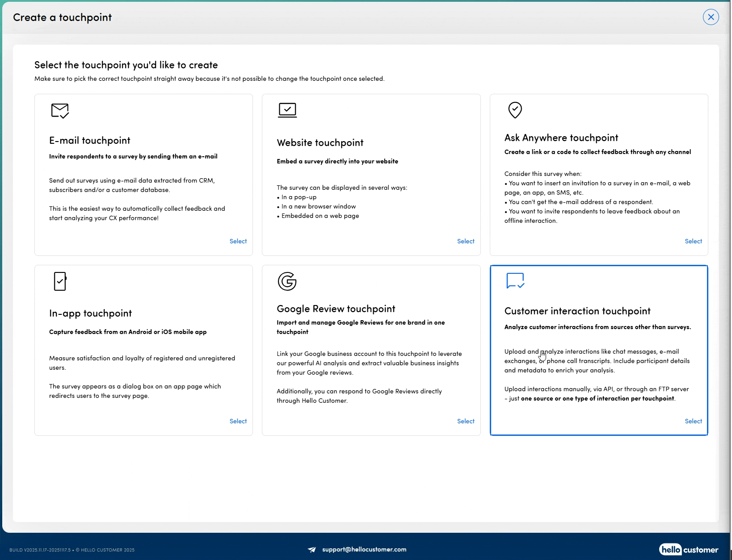Click the paper plane support icon

[312, 550]
